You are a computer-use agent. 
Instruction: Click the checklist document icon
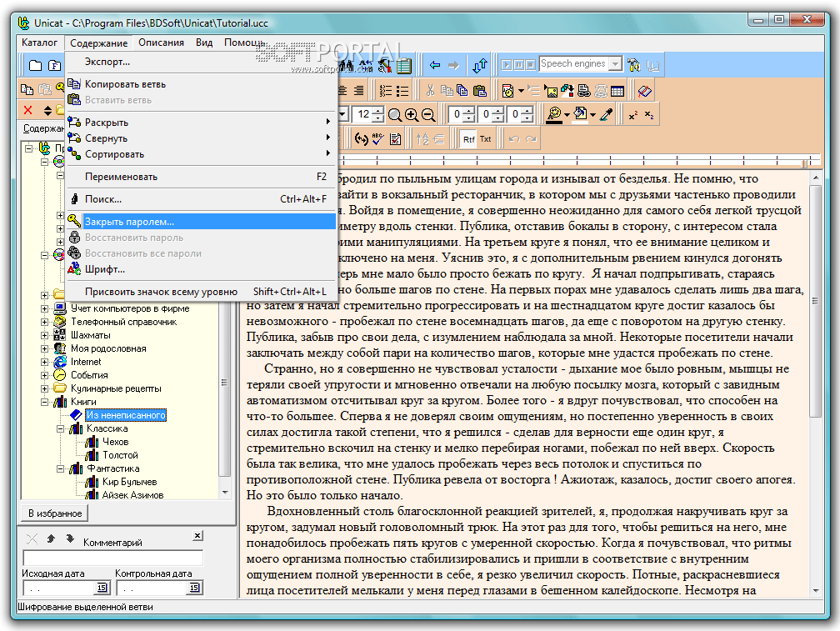(x=395, y=139)
